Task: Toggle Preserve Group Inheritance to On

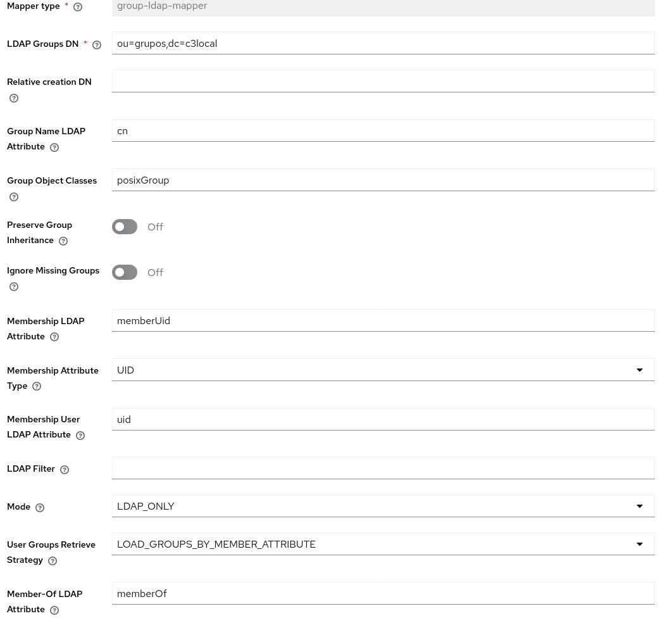Action: click(125, 227)
